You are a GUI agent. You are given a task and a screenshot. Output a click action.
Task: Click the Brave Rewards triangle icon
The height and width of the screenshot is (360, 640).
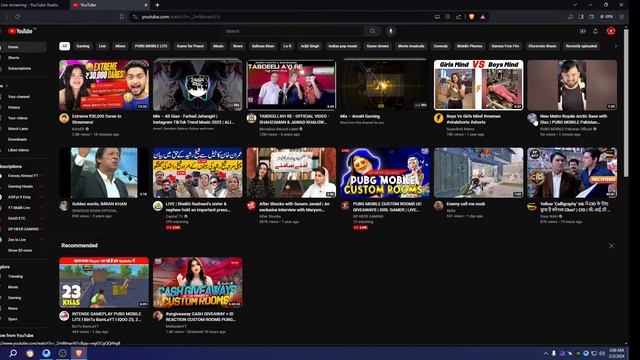(x=482, y=17)
